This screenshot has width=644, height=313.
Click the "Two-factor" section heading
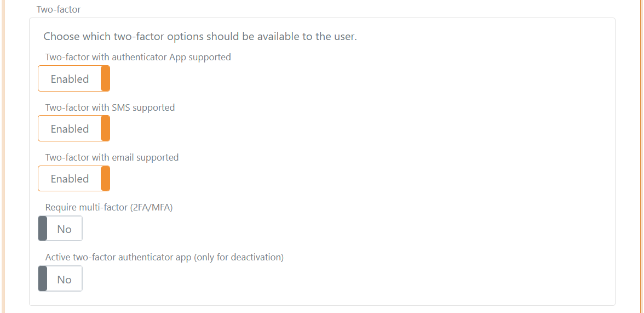[x=59, y=9]
